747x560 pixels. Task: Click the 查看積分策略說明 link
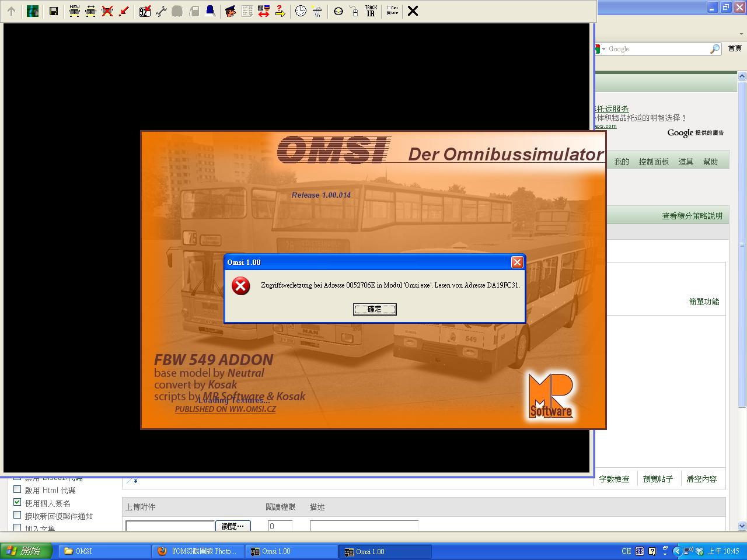coord(692,216)
